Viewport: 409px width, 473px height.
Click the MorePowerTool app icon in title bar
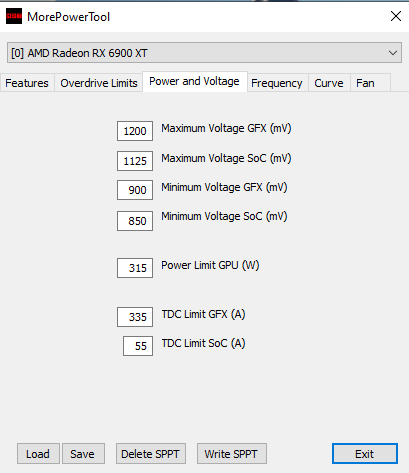click(x=14, y=16)
